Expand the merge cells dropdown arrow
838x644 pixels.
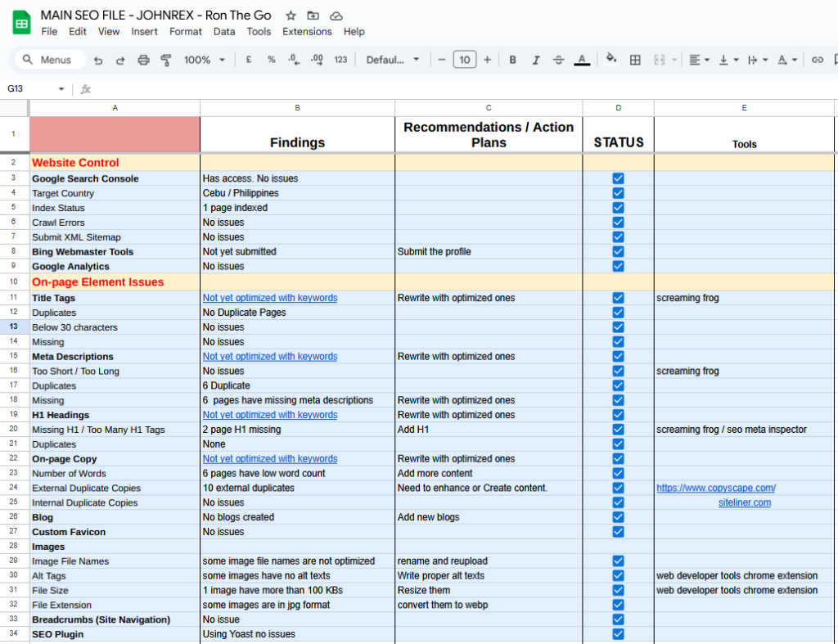674,60
